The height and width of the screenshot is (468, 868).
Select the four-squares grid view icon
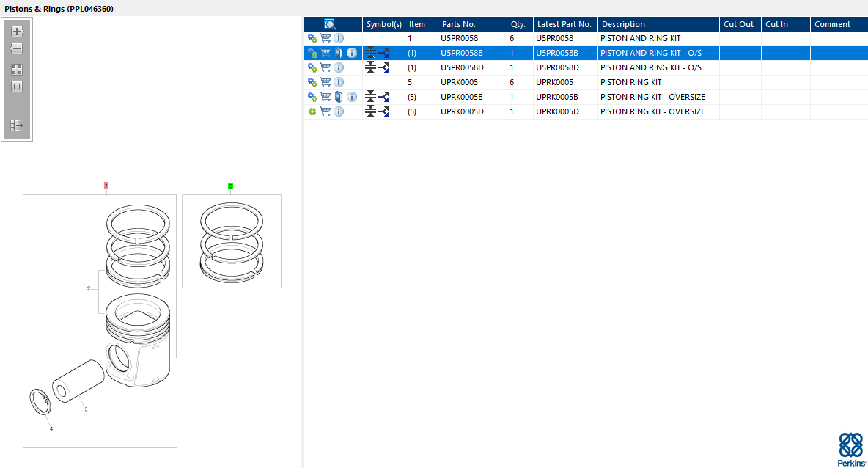coord(17,70)
